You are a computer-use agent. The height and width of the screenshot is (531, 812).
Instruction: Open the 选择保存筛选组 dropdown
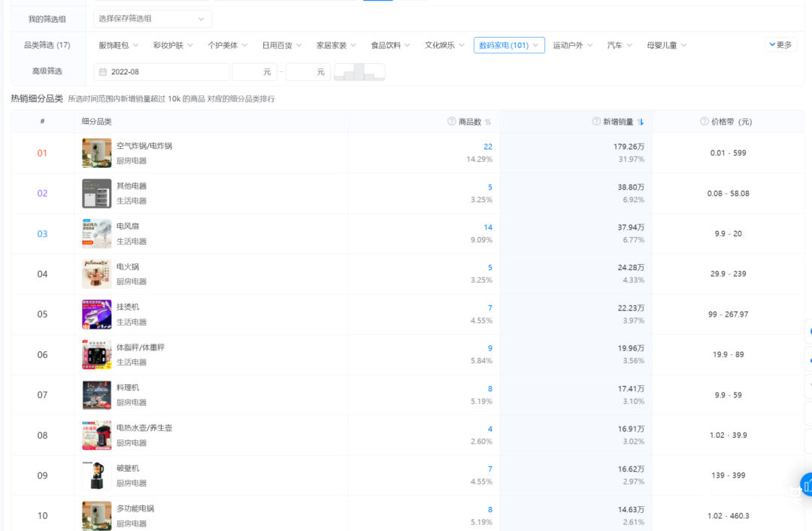tap(152, 19)
